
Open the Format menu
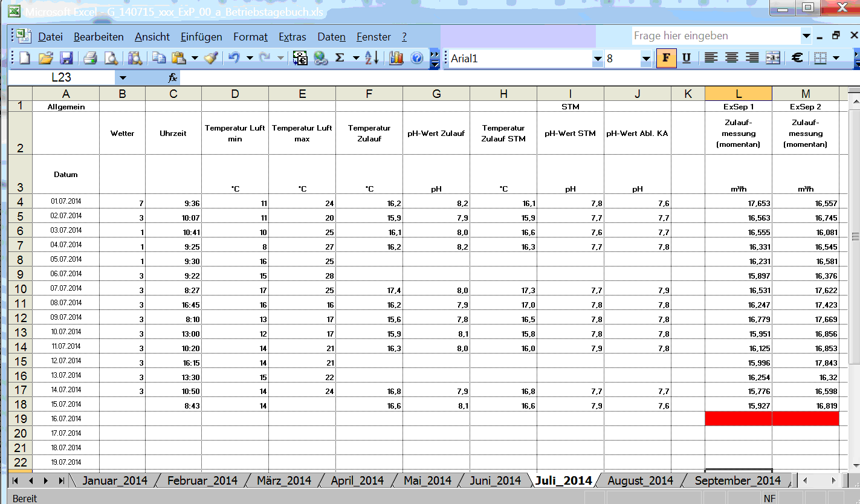(250, 37)
